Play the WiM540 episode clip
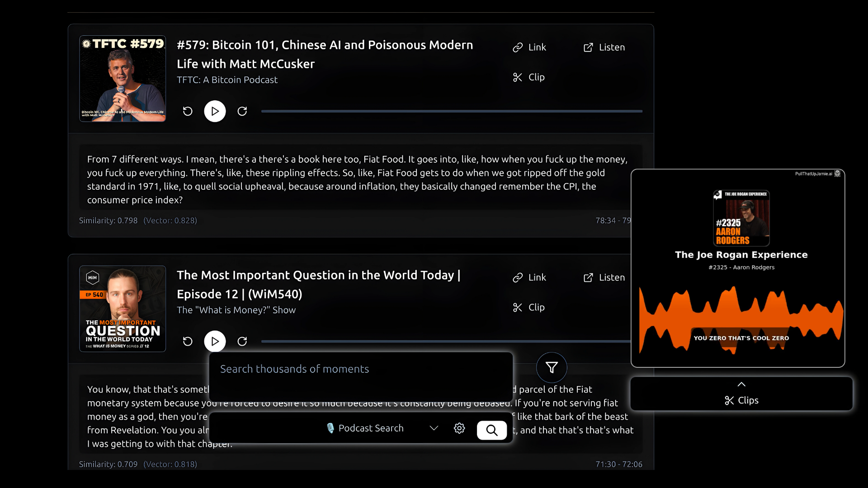This screenshot has width=868, height=488. (x=215, y=341)
